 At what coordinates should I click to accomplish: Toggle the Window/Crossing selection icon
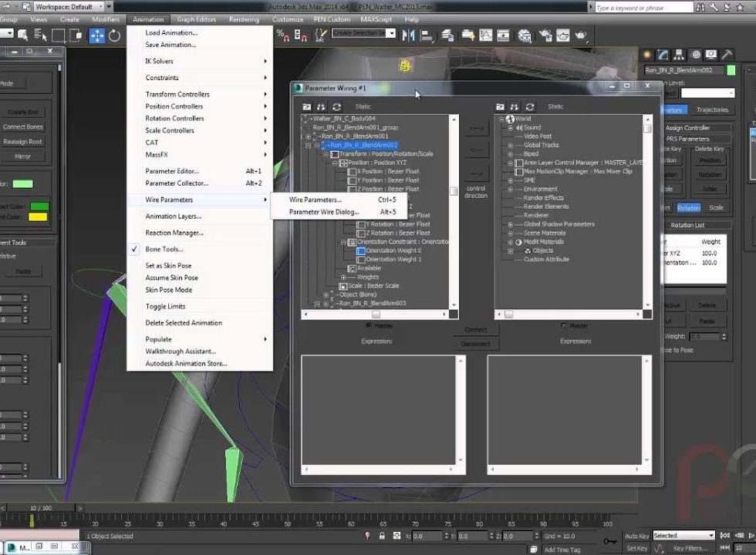click(x=76, y=35)
